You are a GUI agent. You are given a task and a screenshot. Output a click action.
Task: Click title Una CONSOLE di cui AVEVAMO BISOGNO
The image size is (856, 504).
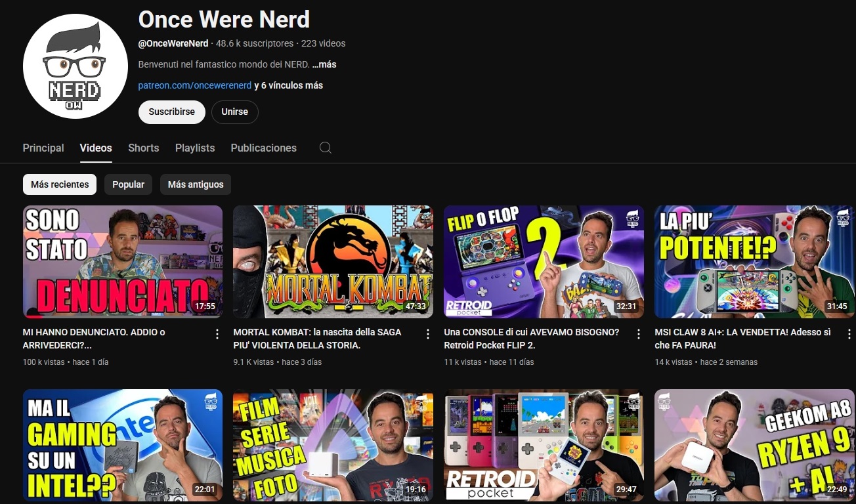[532, 339]
